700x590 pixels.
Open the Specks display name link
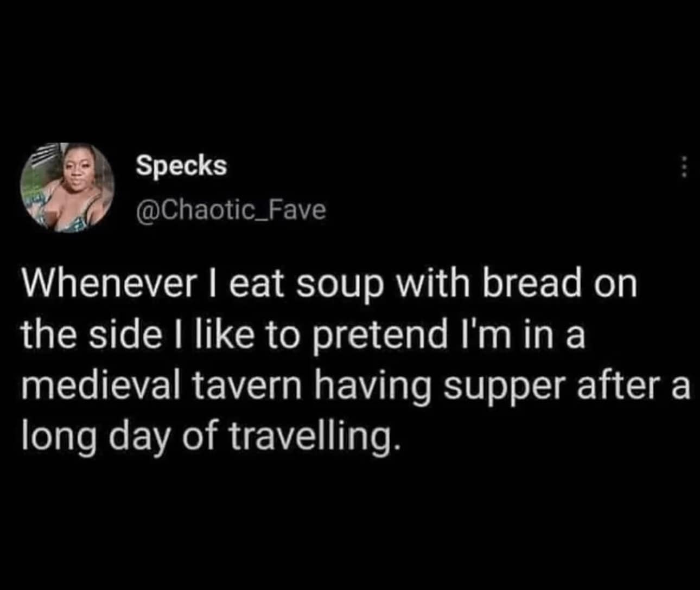[181, 165]
